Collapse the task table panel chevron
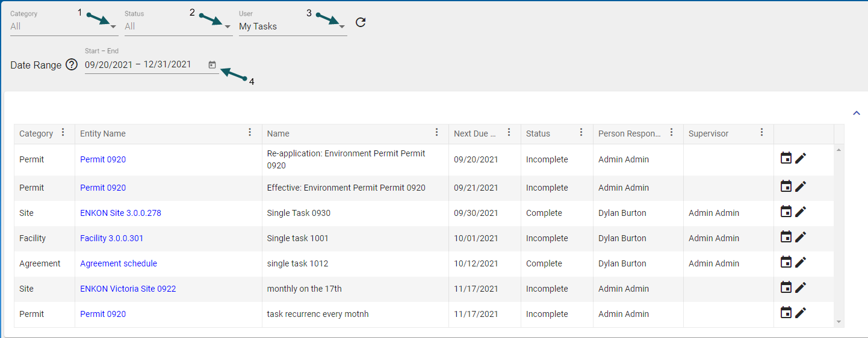This screenshot has width=868, height=338. [856, 112]
